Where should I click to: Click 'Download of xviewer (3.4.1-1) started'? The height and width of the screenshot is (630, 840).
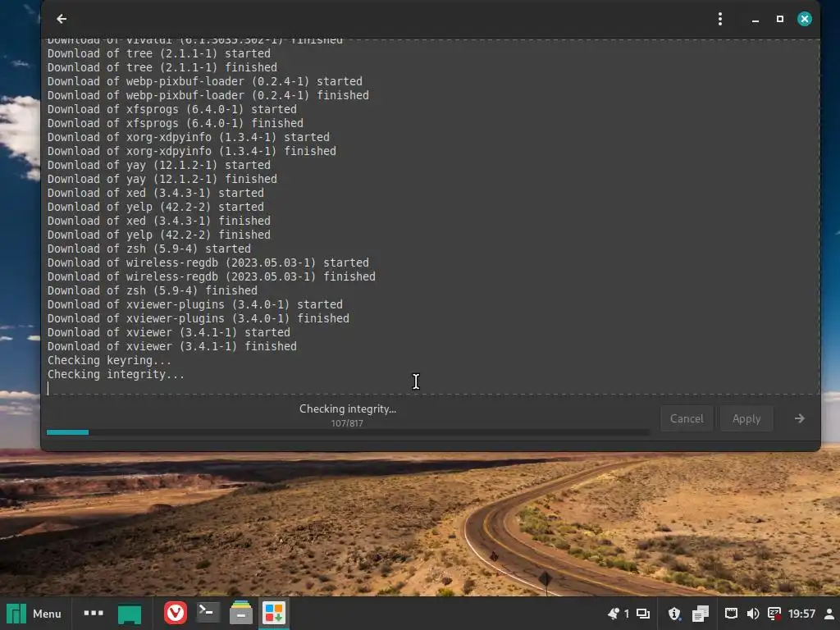point(169,333)
